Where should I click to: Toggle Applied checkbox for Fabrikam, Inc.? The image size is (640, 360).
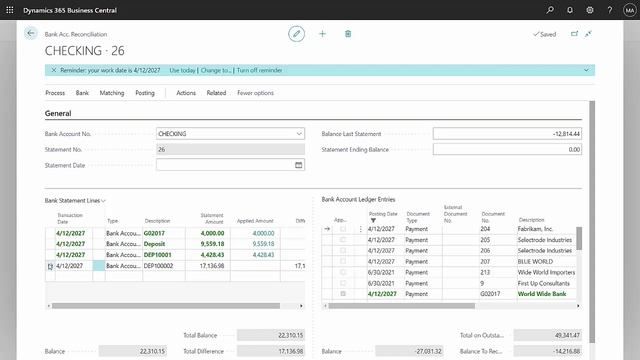343,229
